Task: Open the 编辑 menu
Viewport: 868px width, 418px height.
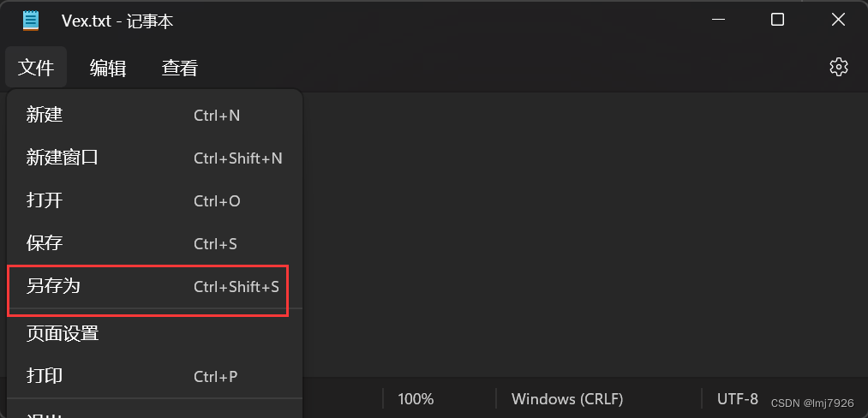Action: [108, 68]
